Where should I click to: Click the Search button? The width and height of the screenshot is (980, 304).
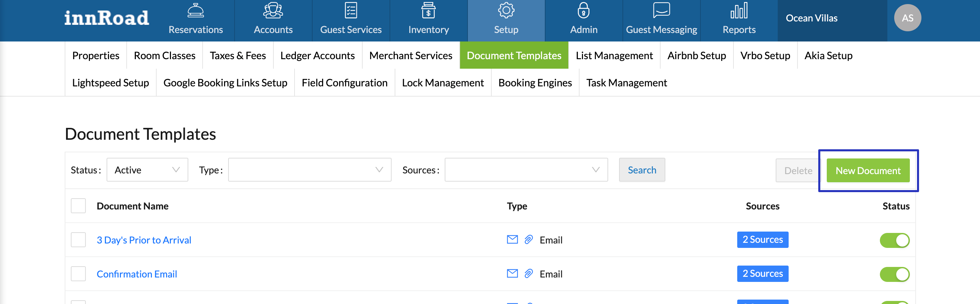coord(642,170)
